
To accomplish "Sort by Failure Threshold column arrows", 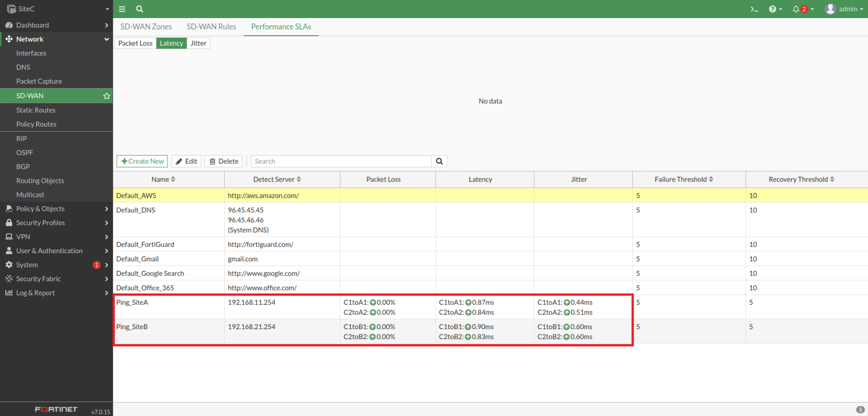I will (711, 179).
